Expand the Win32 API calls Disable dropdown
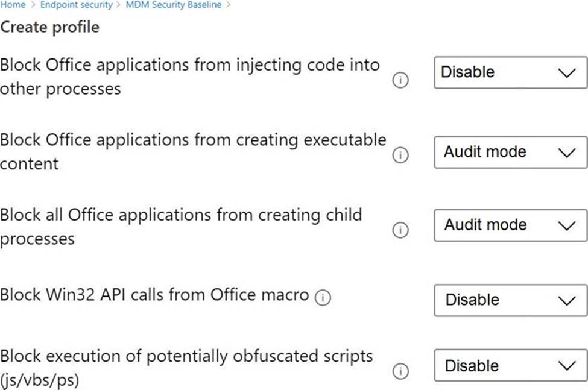 pyautogui.click(x=510, y=300)
